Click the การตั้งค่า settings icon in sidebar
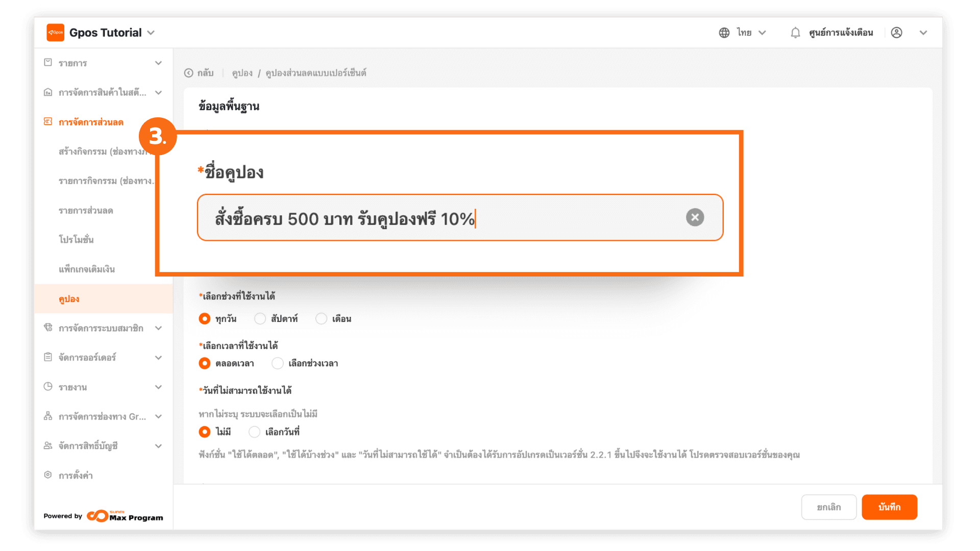The height and width of the screenshot is (551, 980). coord(48,475)
